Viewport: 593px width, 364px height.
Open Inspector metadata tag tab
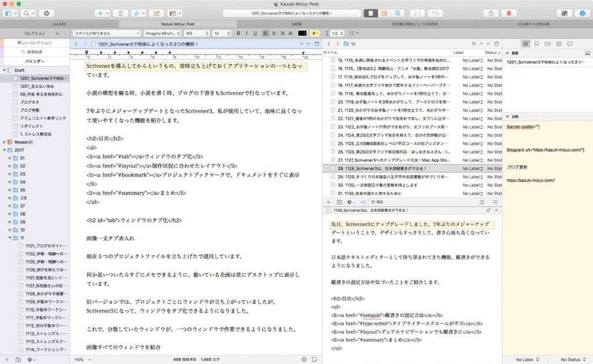coord(547,44)
